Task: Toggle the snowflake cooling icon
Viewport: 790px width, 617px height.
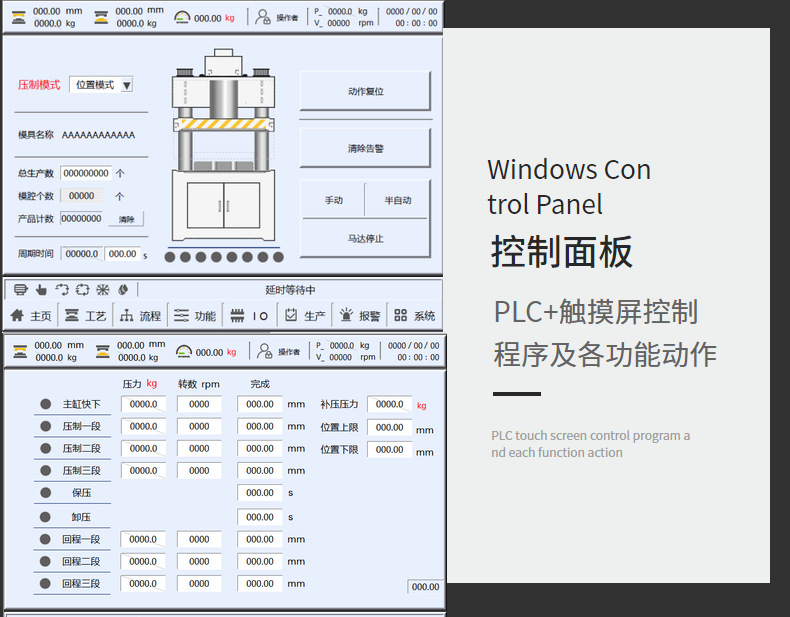Action: (103, 290)
